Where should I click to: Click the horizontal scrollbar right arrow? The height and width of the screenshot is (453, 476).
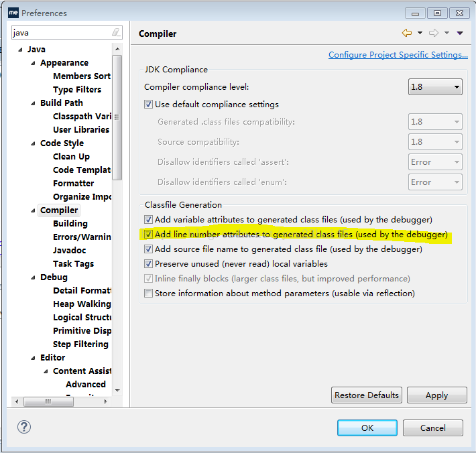(106, 401)
